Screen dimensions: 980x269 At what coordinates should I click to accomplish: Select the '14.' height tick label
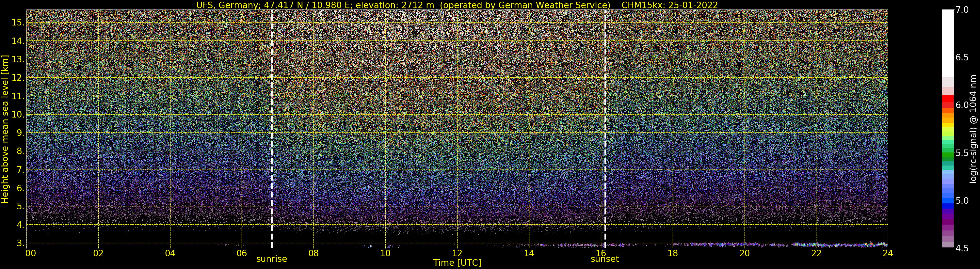(18, 41)
